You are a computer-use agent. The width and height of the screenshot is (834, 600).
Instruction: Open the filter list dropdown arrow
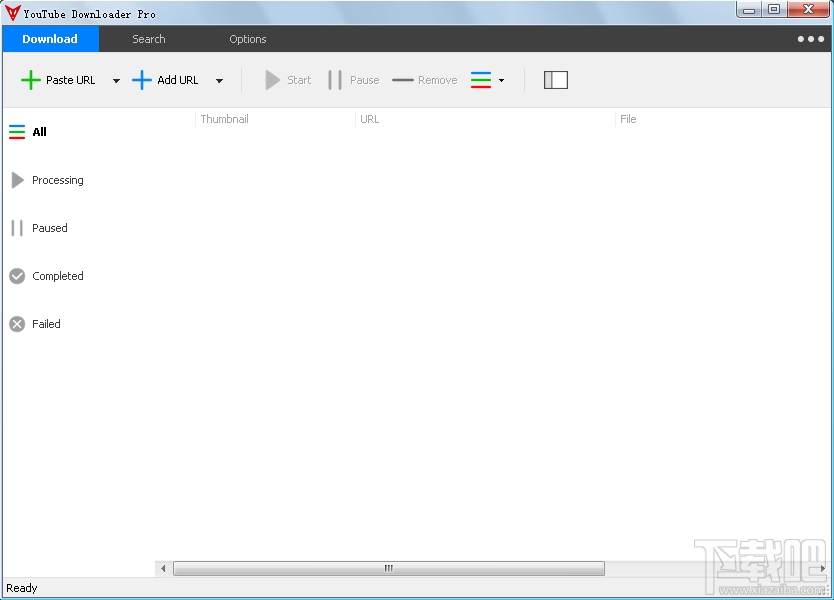tap(501, 81)
